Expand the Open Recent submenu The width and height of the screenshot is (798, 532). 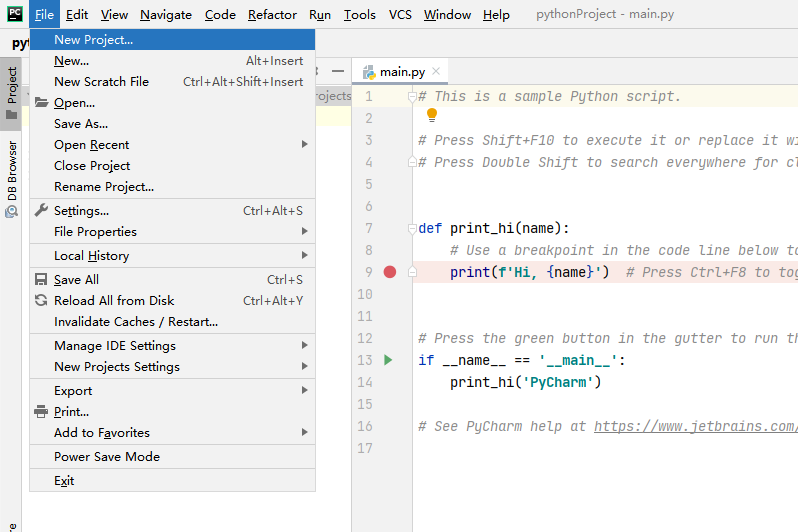pos(173,145)
